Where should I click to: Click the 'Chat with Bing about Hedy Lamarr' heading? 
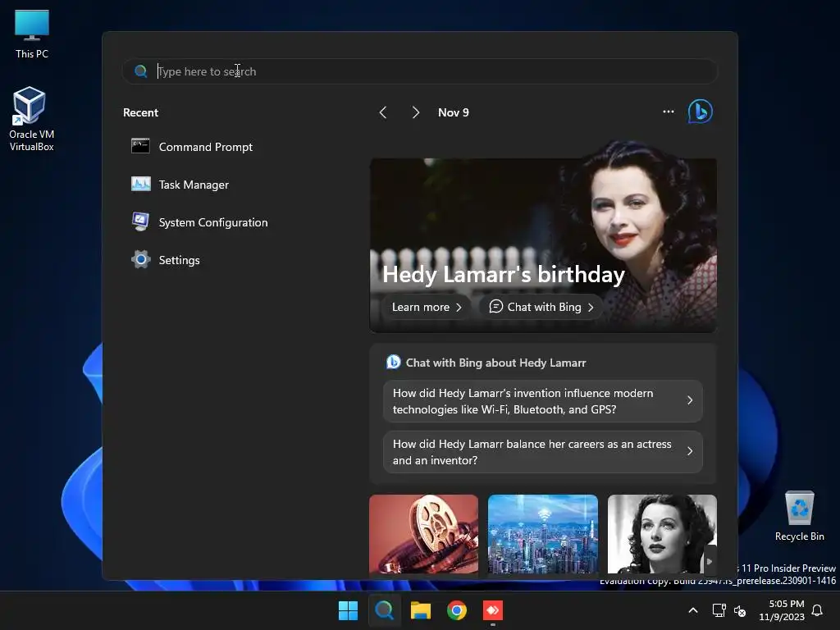point(495,363)
